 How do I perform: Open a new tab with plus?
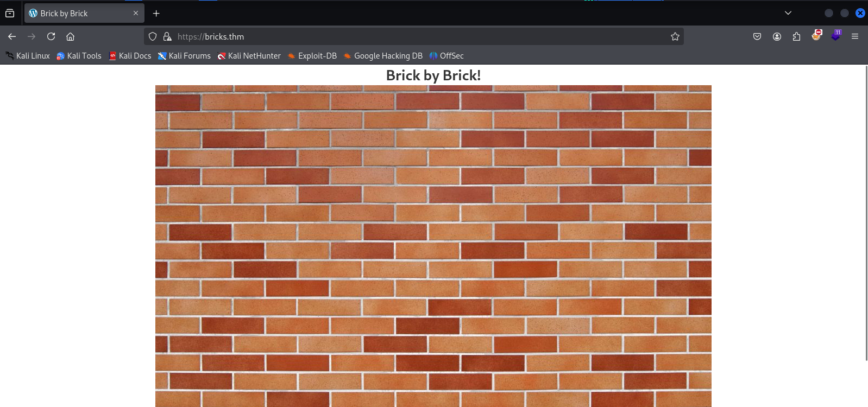pos(156,13)
